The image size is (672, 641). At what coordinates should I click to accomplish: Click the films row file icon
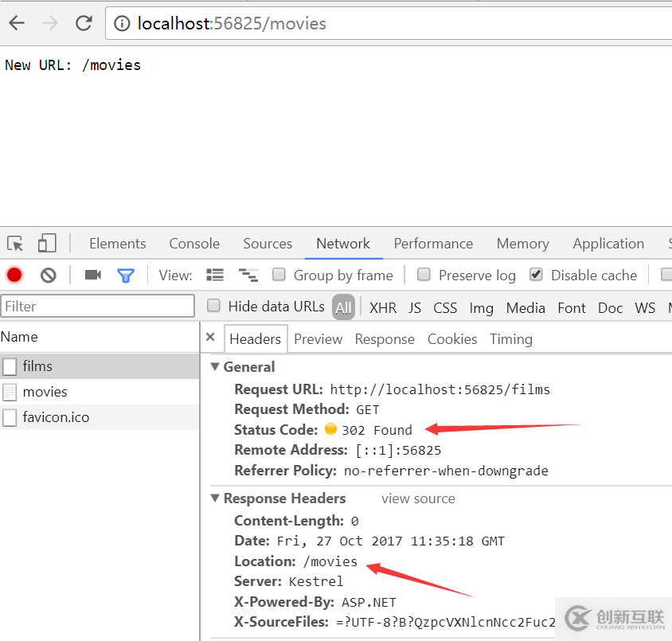coord(10,367)
